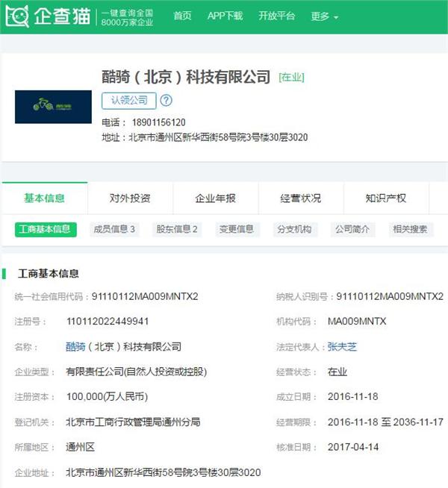
Task: Open the company logo thumbnail
Action: [x=53, y=107]
